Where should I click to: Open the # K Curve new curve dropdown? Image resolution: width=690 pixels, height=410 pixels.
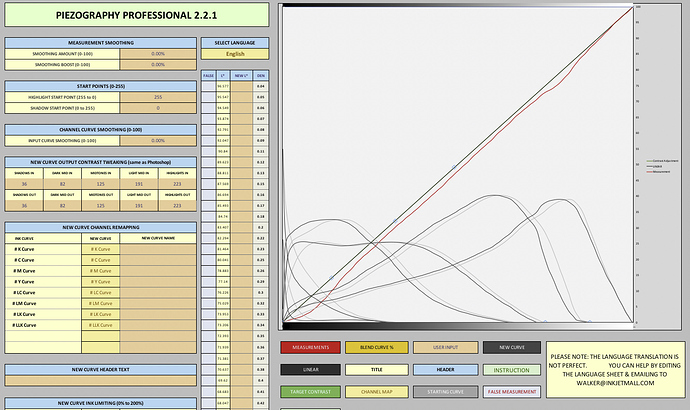[100, 249]
